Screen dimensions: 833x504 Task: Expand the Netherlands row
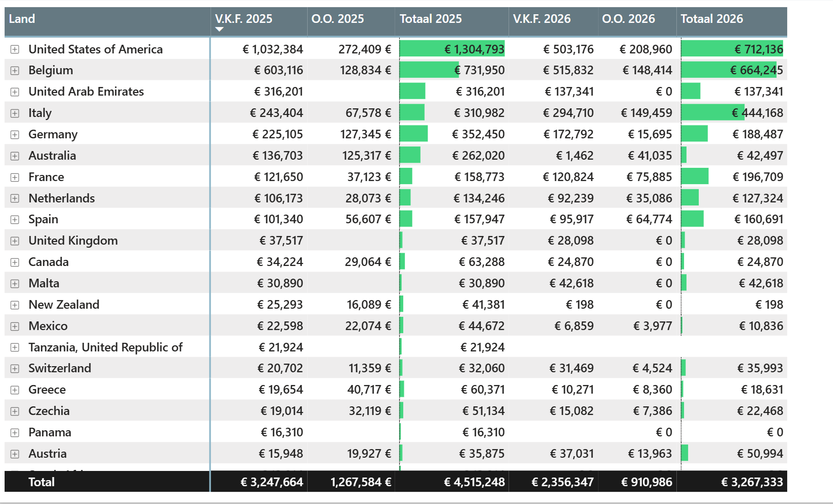tap(15, 198)
